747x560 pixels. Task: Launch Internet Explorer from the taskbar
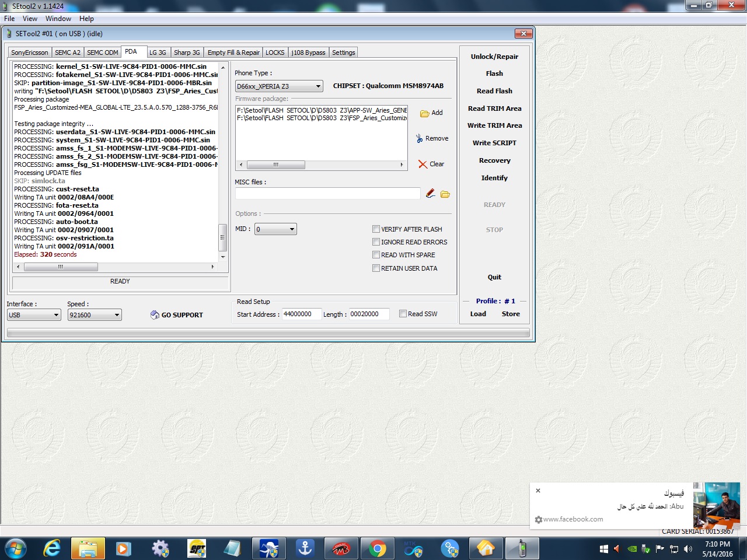pyautogui.click(x=51, y=549)
